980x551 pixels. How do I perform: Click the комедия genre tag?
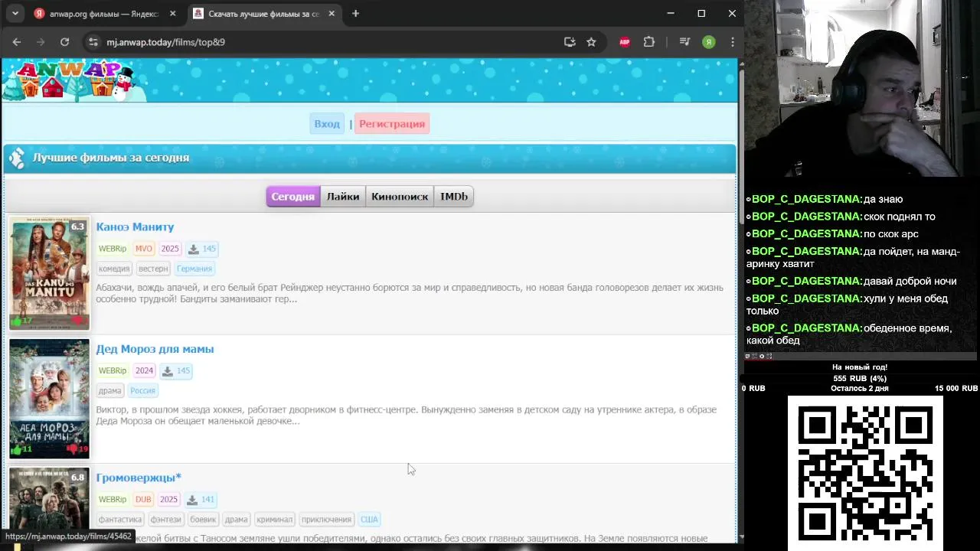pos(114,269)
